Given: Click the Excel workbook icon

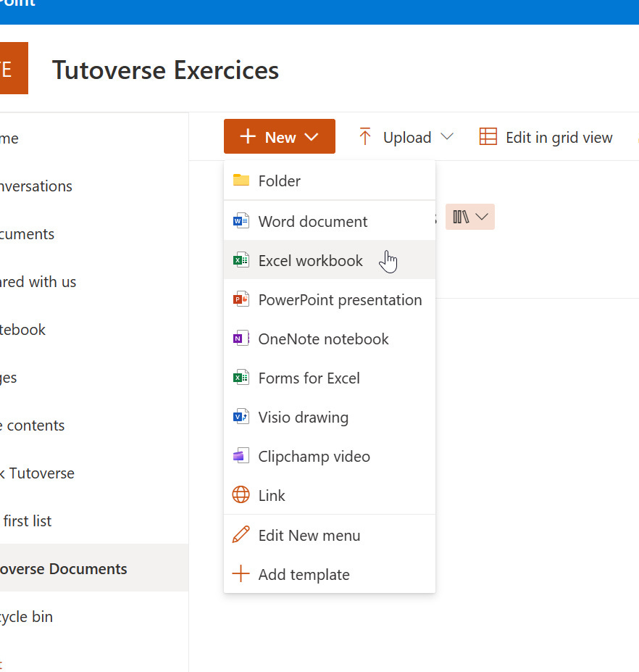Looking at the screenshot, I should 241,260.
